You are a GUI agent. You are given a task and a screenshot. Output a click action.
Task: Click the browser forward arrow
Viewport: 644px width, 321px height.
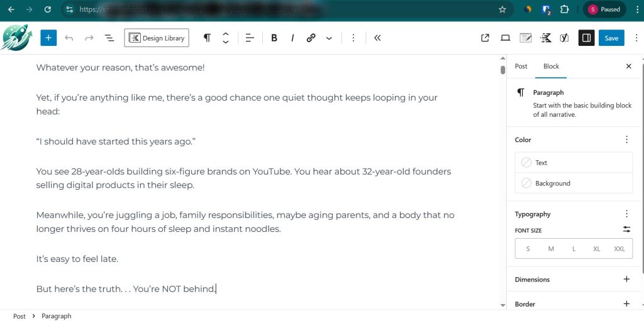pos(29,9)
